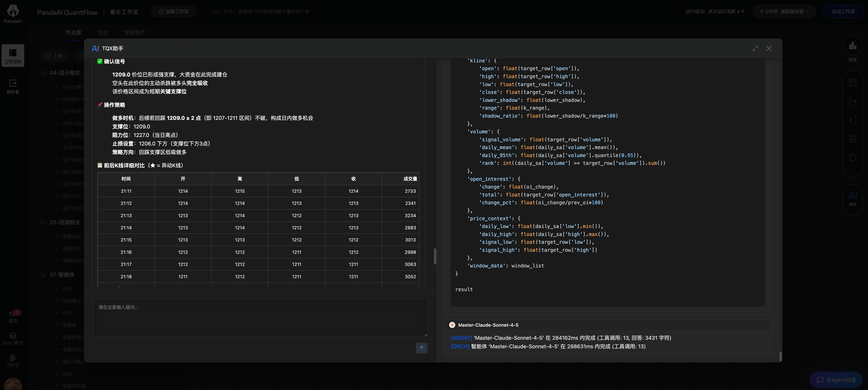Click the 创建工作流 button
868x390 pixels.
click(x=174, y=11)
